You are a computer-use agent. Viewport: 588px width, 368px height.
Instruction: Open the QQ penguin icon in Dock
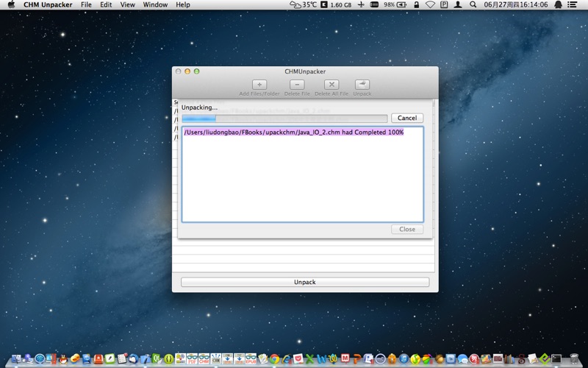[63, 359]
